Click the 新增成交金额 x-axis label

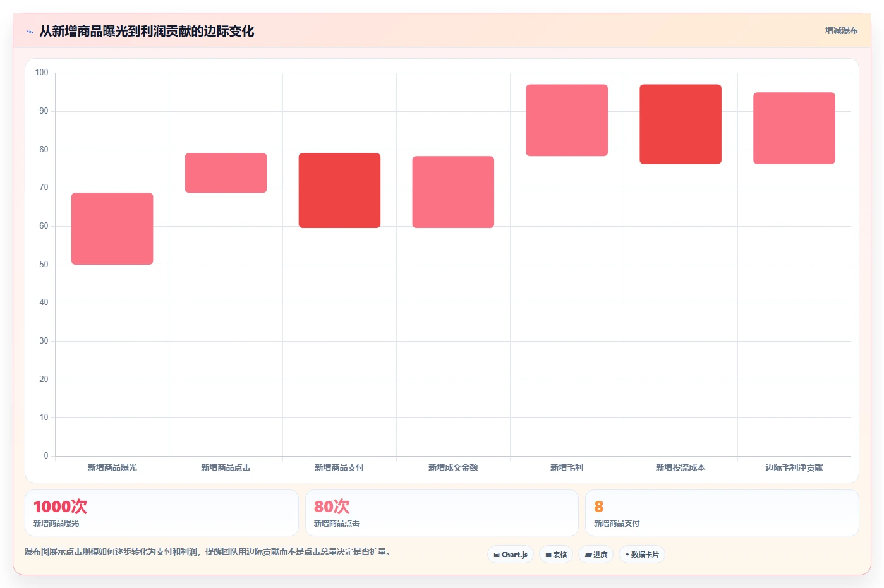pos(454,468)
